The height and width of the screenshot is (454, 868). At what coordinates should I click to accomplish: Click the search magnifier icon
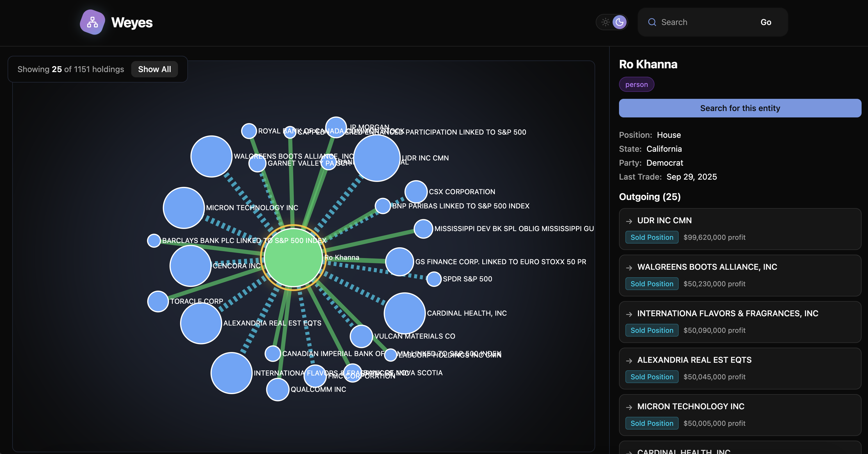tap(652, 22)
